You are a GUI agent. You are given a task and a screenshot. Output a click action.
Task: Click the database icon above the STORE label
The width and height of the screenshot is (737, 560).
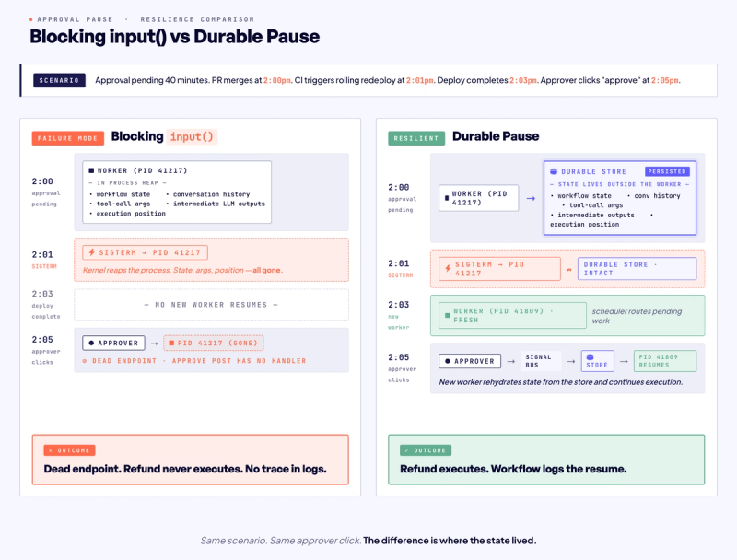click(591, 357)
